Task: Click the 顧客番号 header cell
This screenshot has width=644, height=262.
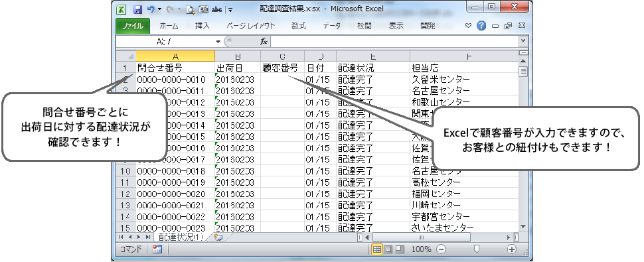Action: point(283,67)
